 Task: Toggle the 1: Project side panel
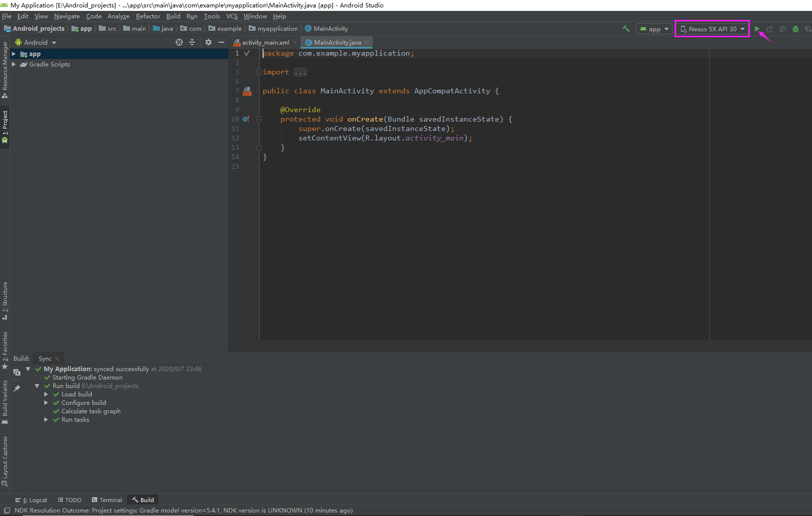(x=5, y=127)
